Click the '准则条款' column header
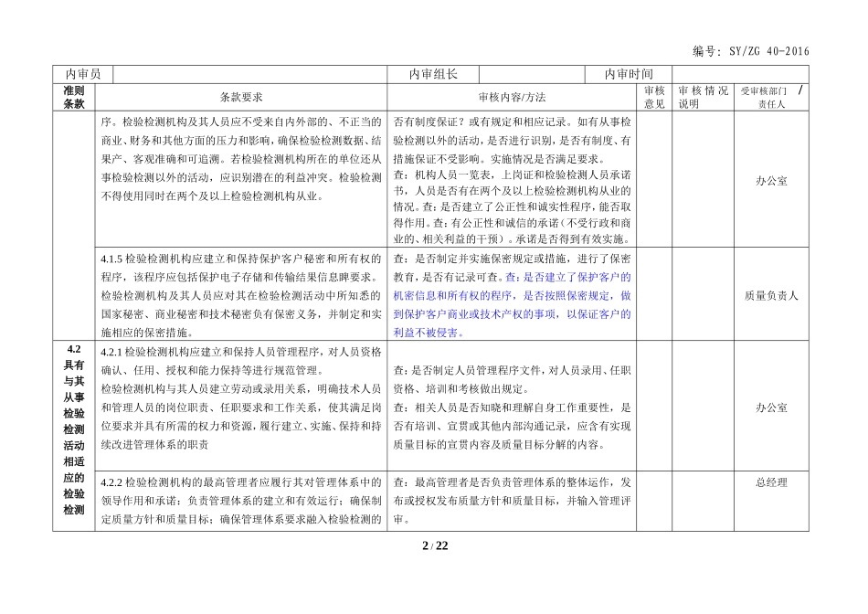Screen dimensions: 868x614 point(74,97)
